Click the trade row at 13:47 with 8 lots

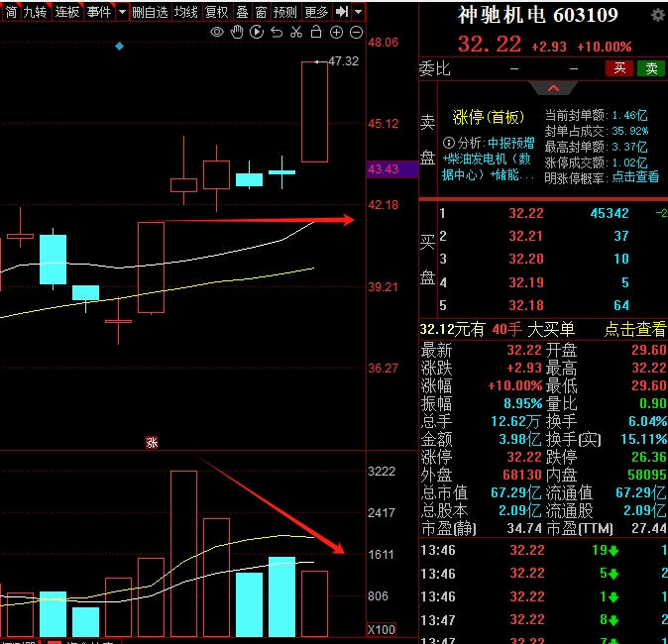tap(543, 619)
